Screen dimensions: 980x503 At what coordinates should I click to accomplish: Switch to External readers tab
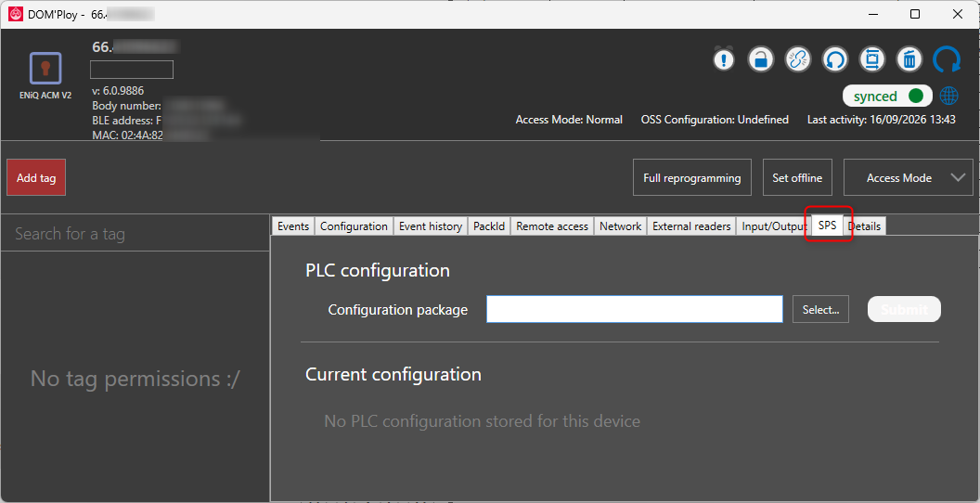point(691,226)
